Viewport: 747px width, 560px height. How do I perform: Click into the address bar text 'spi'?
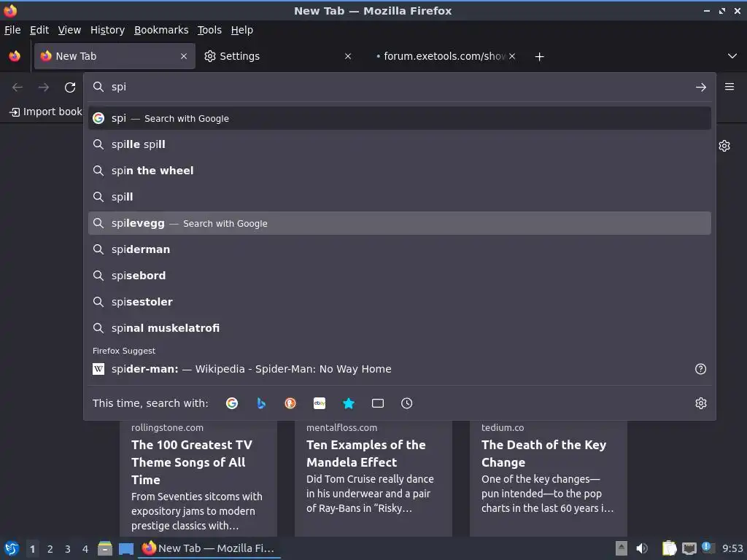point(119,87)
